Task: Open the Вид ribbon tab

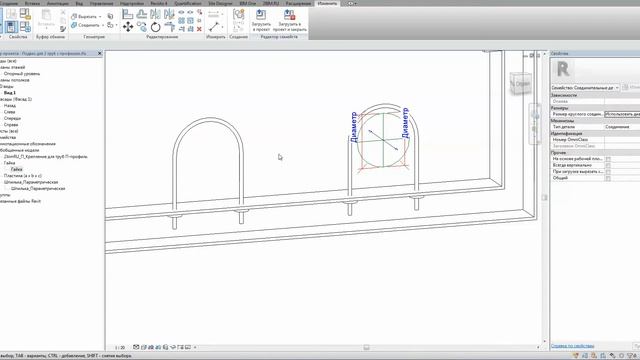Action: point(79,3)
